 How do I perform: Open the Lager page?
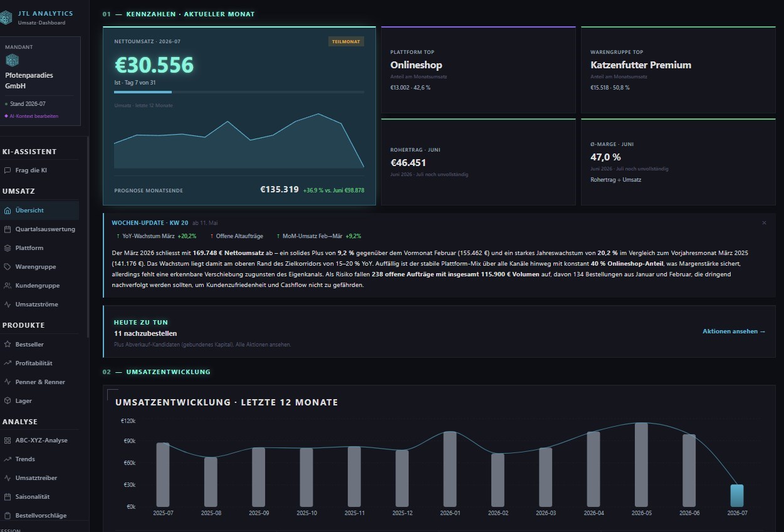tap(39, 401)
